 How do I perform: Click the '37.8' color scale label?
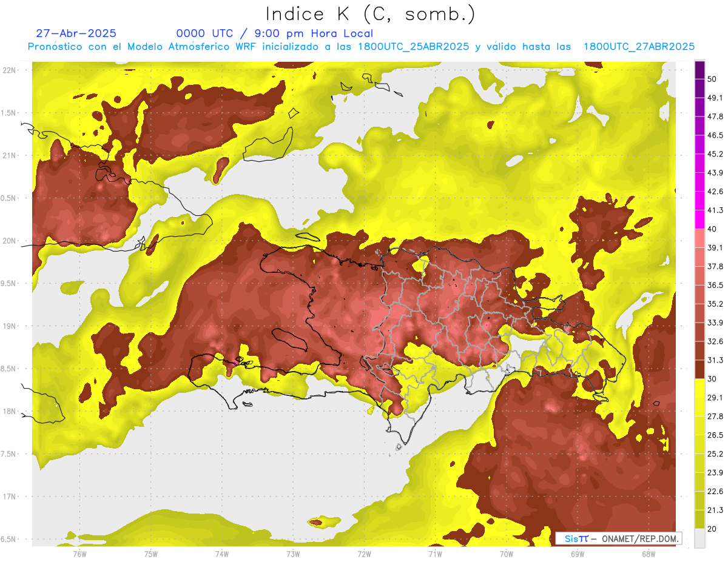(716, 267)
